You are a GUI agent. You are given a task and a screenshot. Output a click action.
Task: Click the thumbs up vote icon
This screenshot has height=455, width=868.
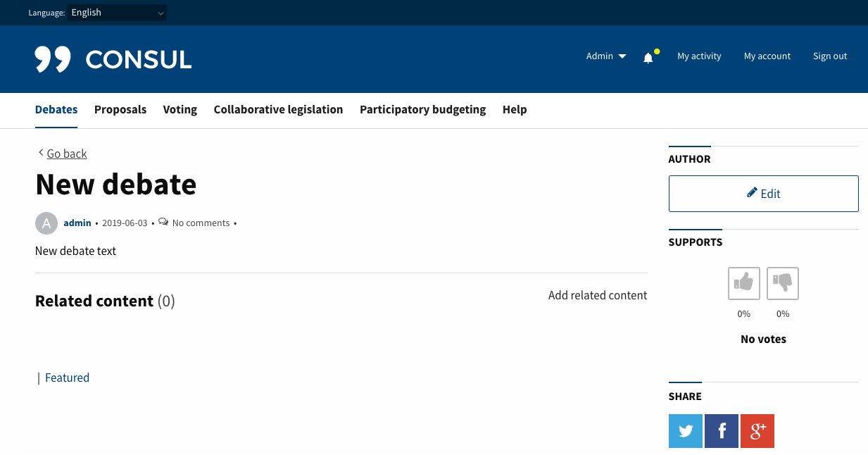[x=743, y=283]
